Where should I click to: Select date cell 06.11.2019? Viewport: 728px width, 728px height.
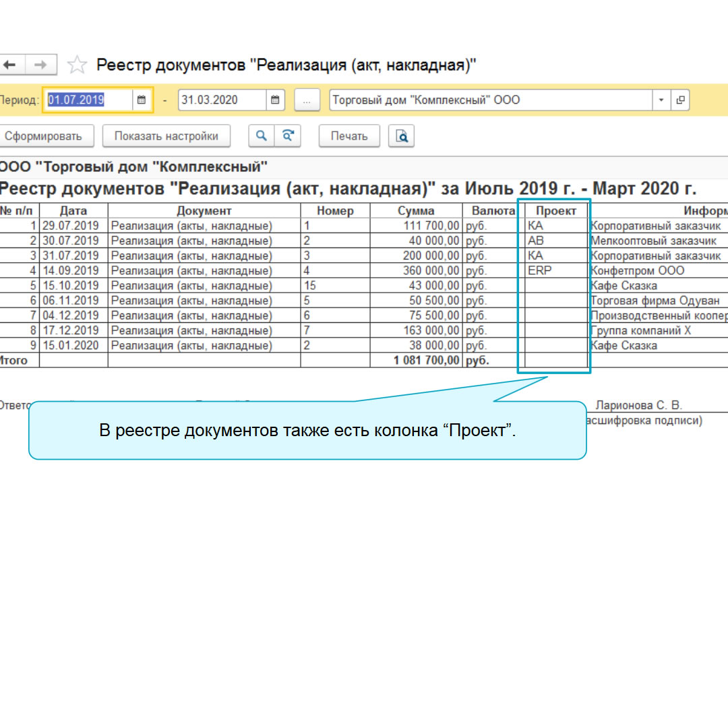tap(73, 301)
